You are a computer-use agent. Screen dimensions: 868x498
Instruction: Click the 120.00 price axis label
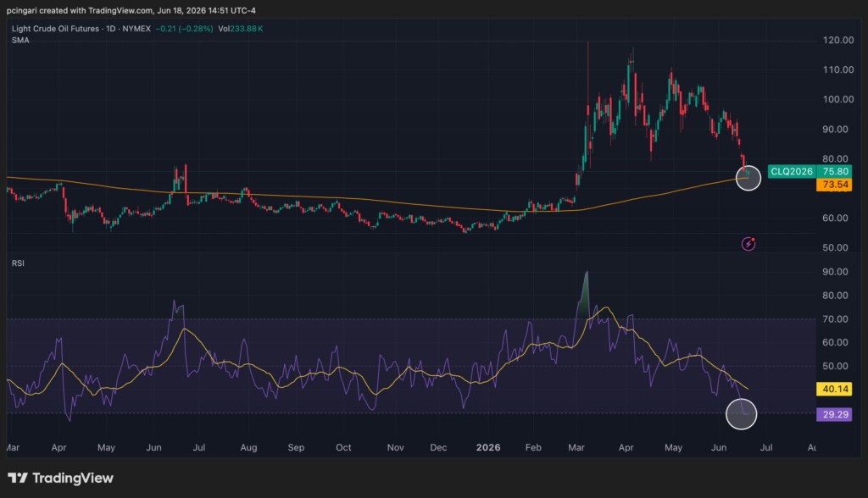tap(838, 41)
